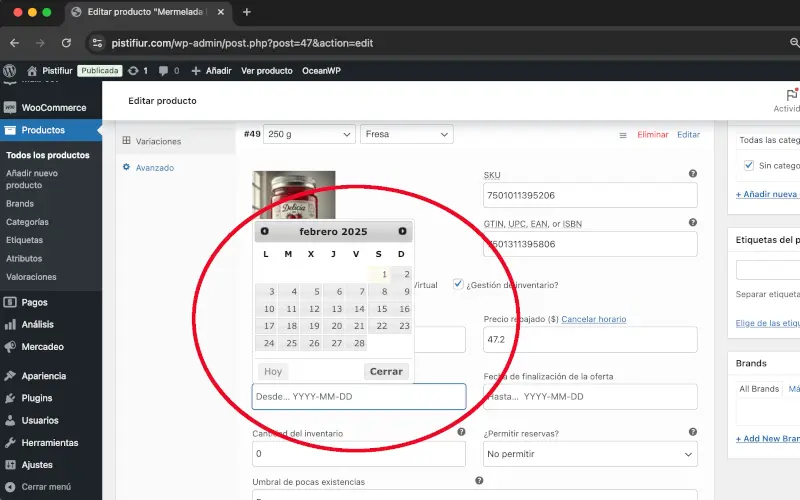Click Elige de las etiquetas link

click(x=768, y=323)
